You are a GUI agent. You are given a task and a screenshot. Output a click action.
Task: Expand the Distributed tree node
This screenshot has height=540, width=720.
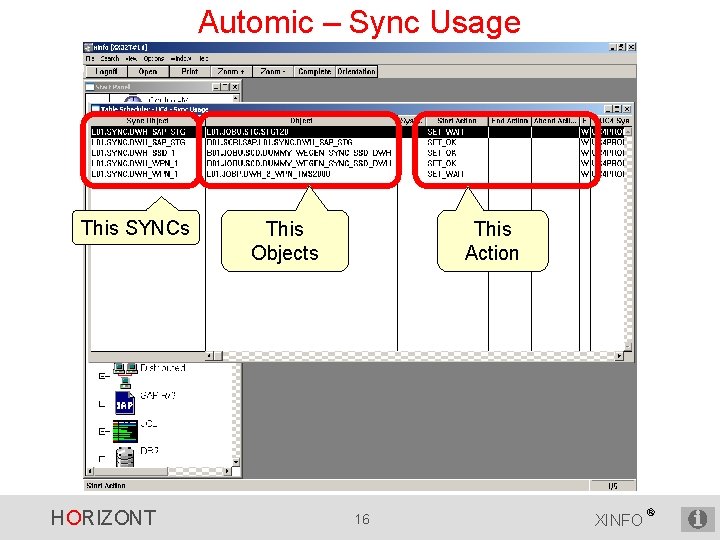(x=101, y=377)
